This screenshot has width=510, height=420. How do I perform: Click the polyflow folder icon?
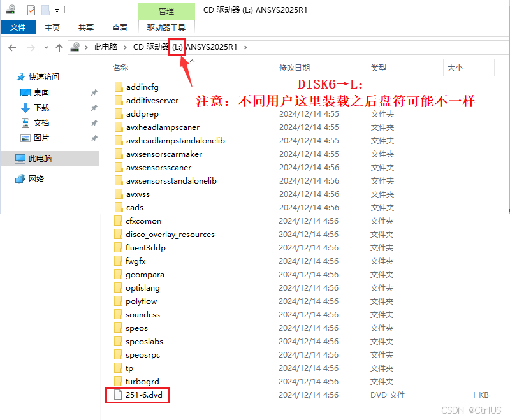click(118, 301)
